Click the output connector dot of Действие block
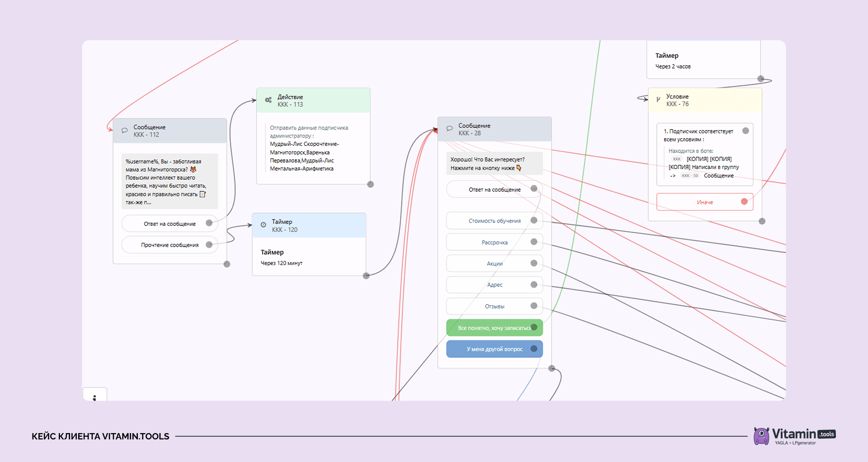This screenshot has height=462, width=868. coord(370,184)
